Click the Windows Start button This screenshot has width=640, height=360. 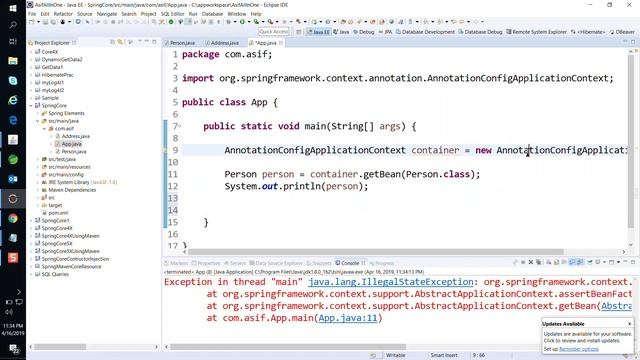pyautogui.click(x=13, y=8)
